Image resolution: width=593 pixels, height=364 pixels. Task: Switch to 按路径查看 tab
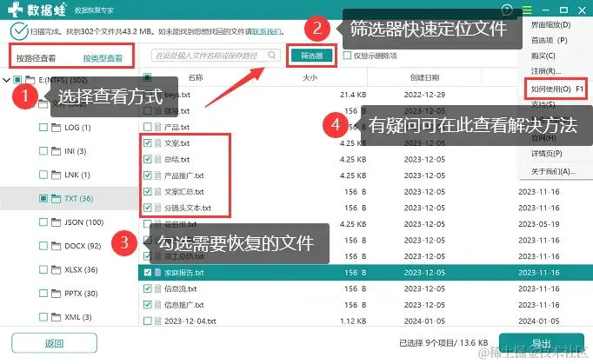36,58
